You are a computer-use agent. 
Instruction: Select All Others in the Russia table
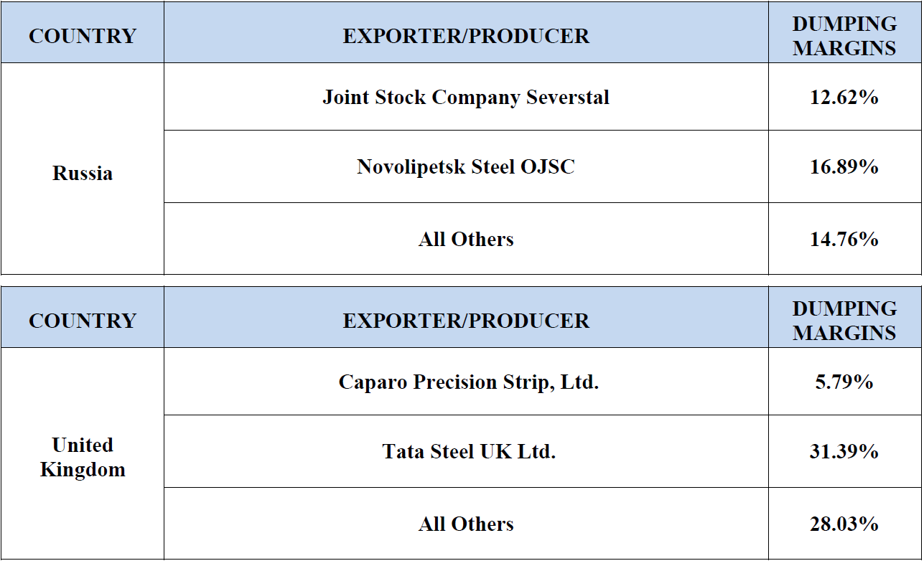pos(466,239)
